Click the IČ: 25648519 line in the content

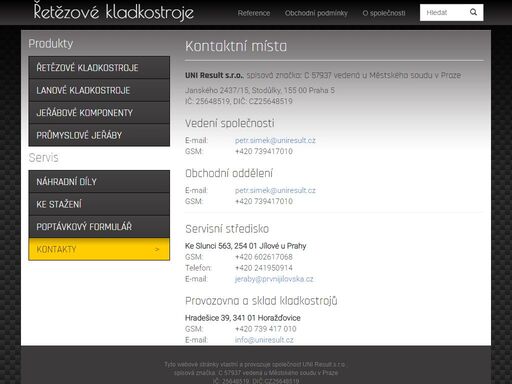point(239,101)
